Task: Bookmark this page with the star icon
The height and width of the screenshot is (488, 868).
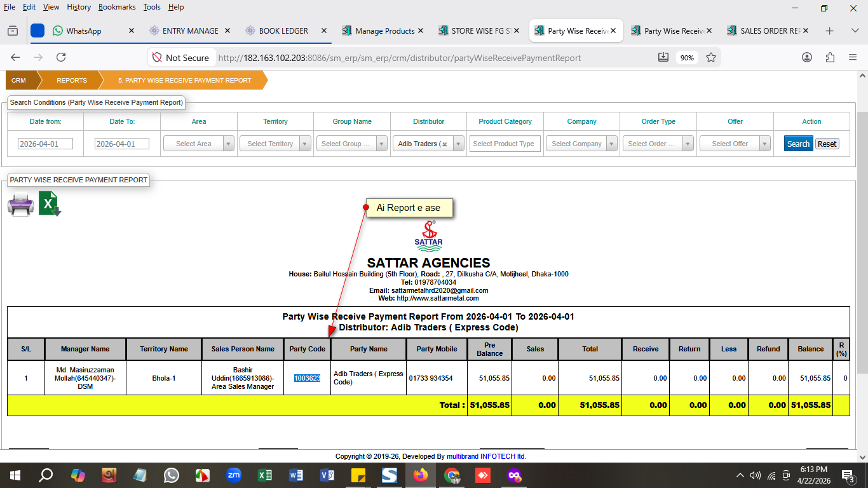Action: coord(711,57)
